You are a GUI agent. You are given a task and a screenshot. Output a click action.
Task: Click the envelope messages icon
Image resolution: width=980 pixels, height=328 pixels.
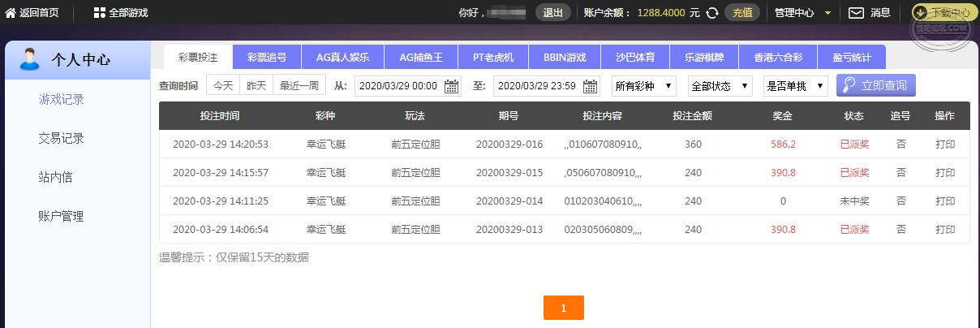click(x=856, y=12)
